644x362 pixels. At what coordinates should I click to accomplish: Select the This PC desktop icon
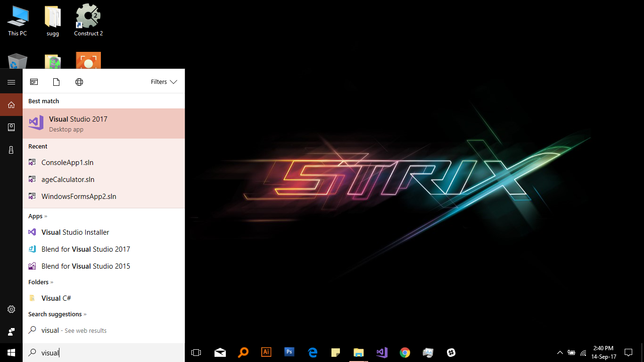(17, 21)
